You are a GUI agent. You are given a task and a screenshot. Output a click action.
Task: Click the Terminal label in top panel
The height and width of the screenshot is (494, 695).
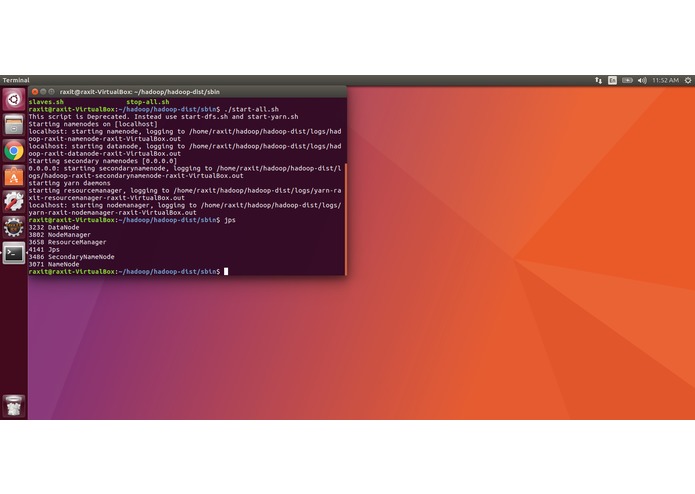click(16, 80)
